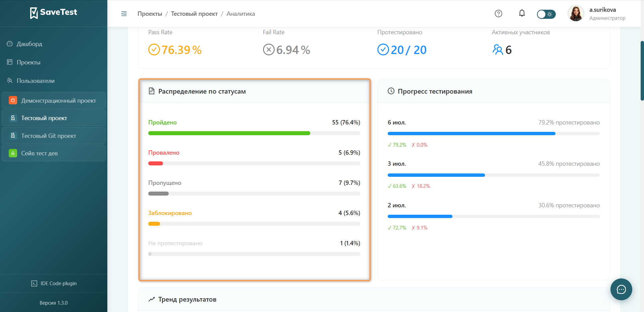The image size is (644, 312).
Task: Click the Пройдено status label
Action: pyautogui.click(x=162, y=122)
